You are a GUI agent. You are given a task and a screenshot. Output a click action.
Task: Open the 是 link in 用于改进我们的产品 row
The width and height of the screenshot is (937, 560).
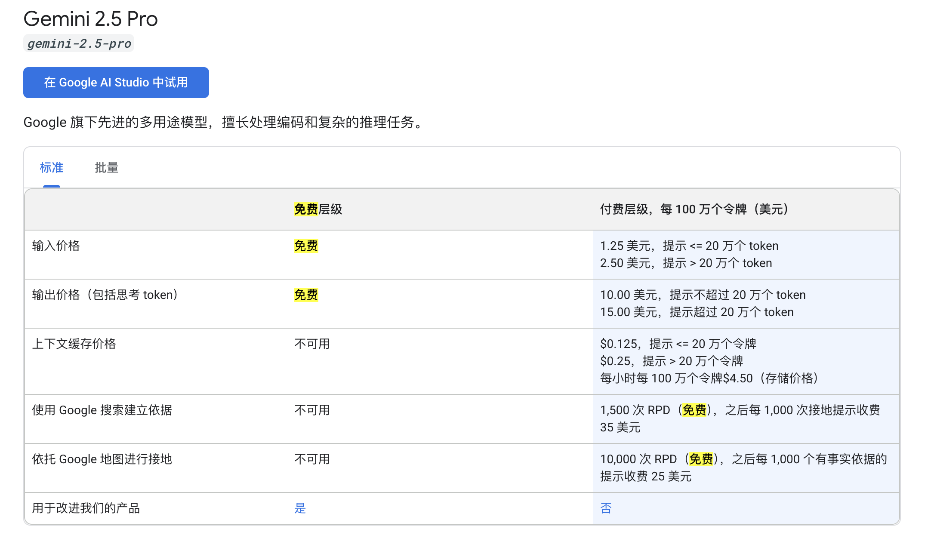click(300, 508)
